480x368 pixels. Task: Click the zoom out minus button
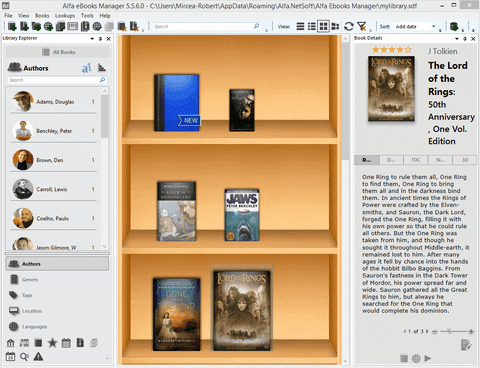[435, 332]
